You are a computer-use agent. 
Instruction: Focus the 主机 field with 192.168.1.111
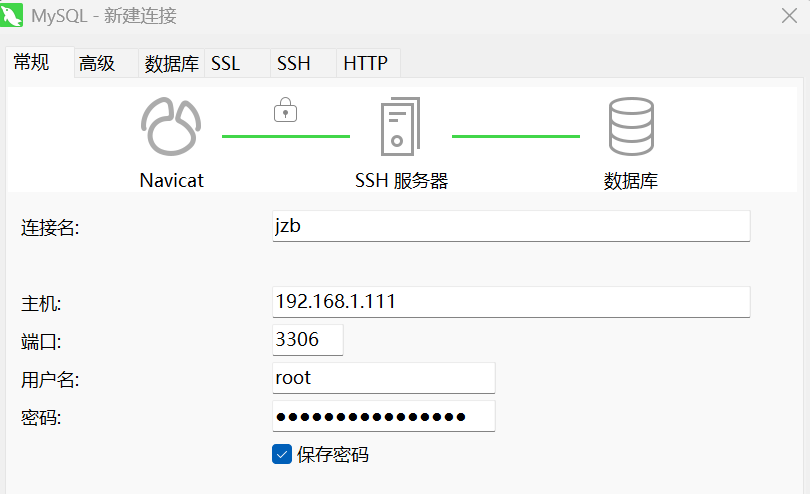510,301
